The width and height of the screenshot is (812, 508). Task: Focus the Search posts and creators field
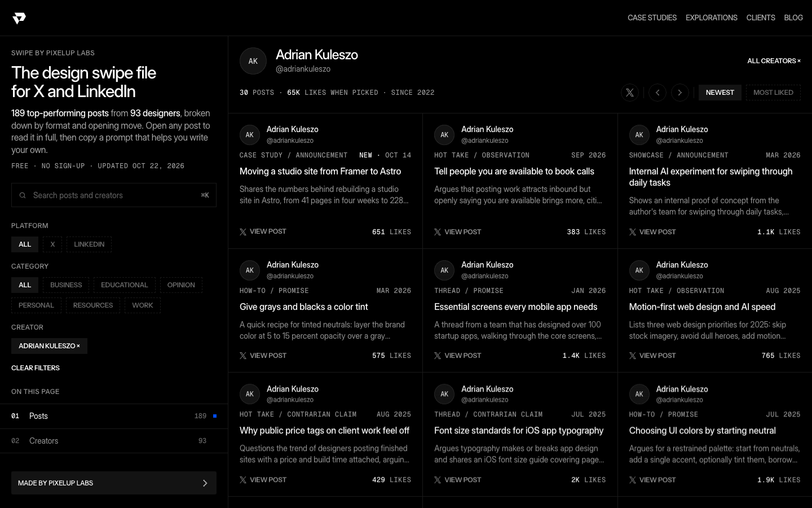[x=114, y=195]
